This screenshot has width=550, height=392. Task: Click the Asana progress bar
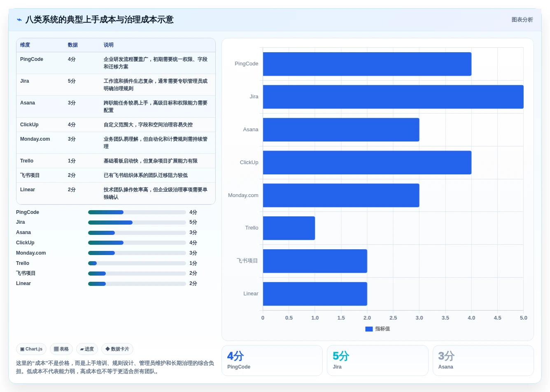pyautogui.click(x=137, y=233)
